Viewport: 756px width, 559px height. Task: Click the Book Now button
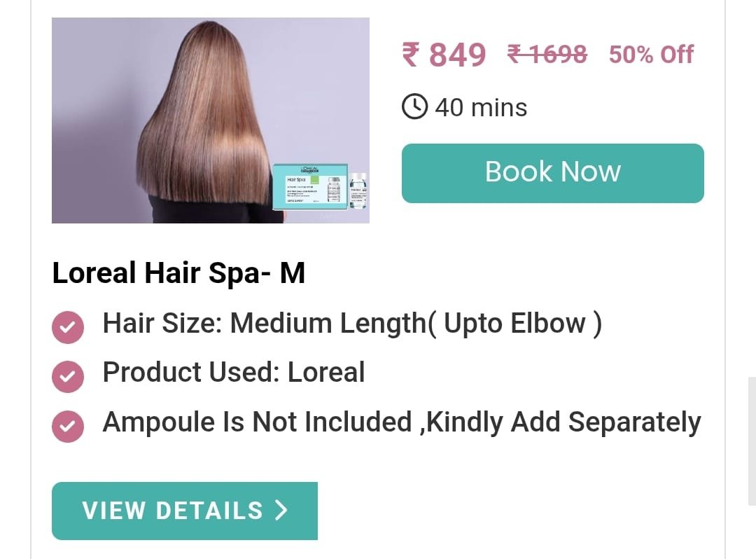click(x=552, y=173)
